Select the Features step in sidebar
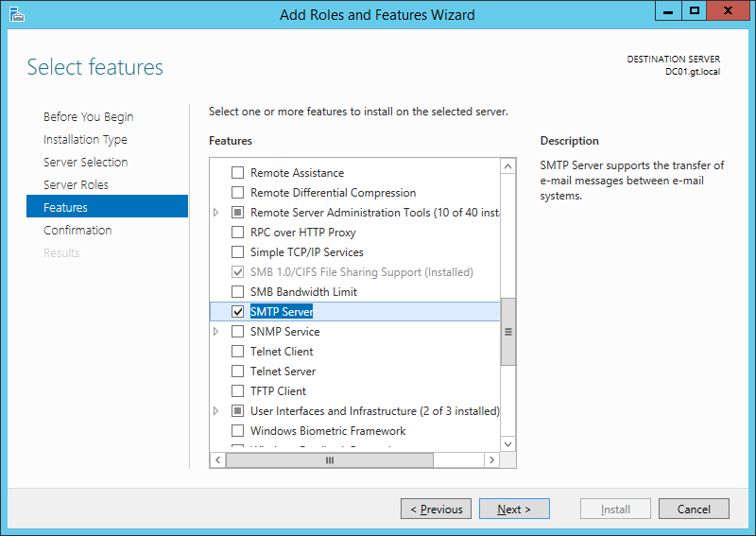 107,206
